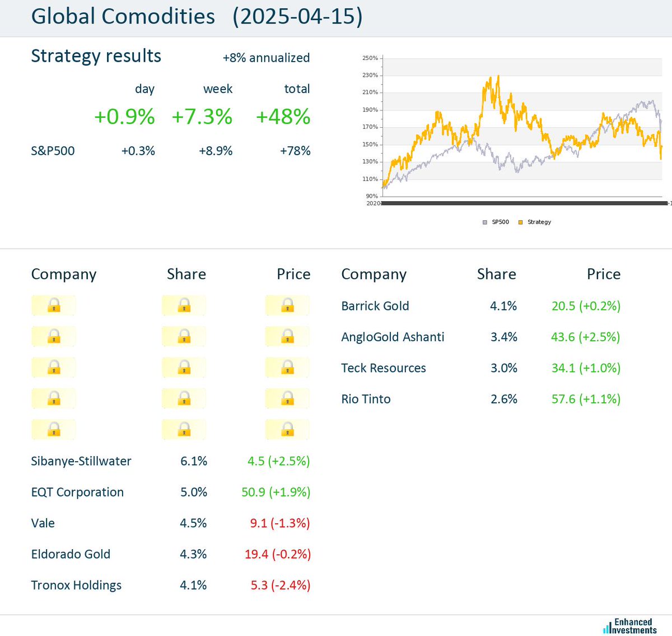
Task: Click Rio Tinto's 2.6% share
Action: (504, 399)
